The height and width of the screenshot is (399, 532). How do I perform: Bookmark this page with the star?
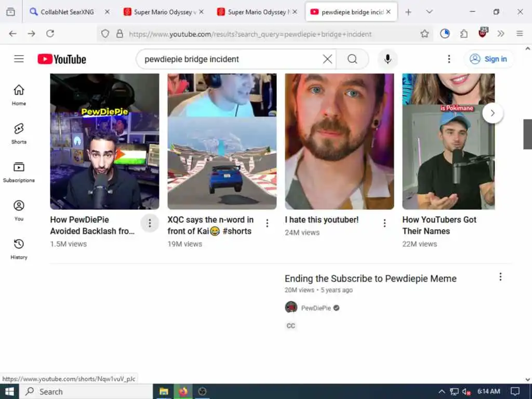point(424,34)
